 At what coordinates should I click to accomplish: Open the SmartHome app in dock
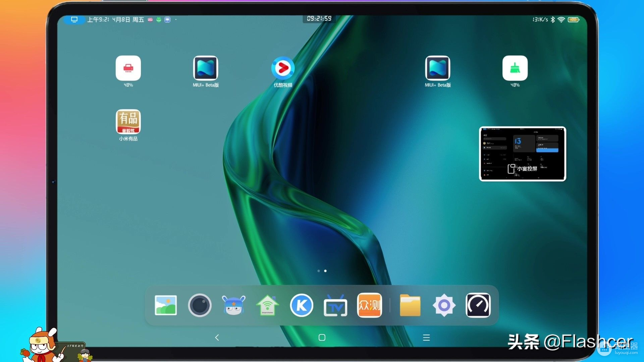(267, 305)
